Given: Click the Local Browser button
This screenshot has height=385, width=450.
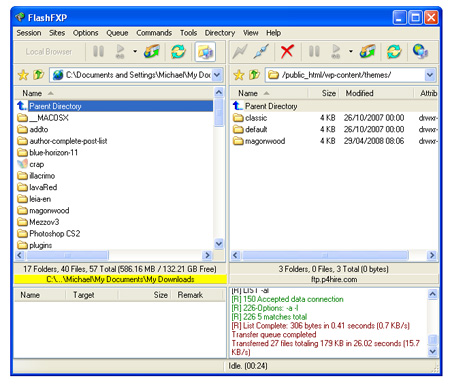Looking at the screenshot, I should pos(49,52).
